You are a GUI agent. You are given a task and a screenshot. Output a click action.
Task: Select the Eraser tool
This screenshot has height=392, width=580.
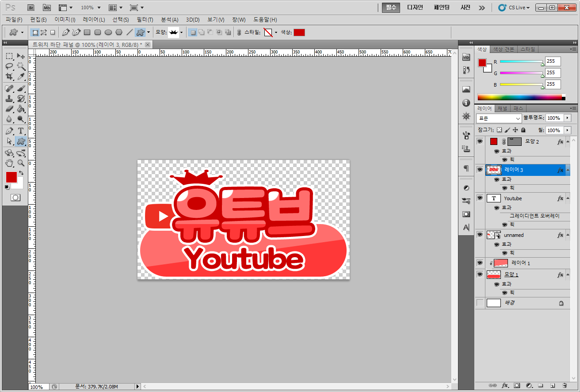pyautogui.click(x=9, y=109)
